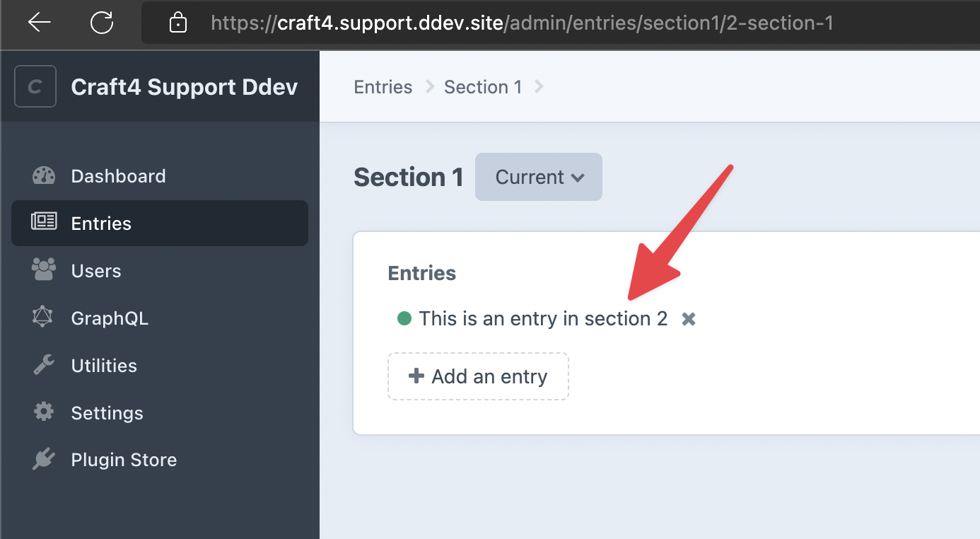
Task: Open the breadcrumb chevron after Section 1
Action: pyautogui.click(x=539, y=86)
